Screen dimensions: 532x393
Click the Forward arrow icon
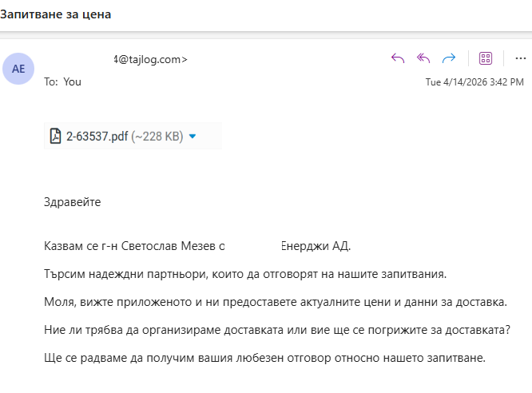click(x=449, y=58)
